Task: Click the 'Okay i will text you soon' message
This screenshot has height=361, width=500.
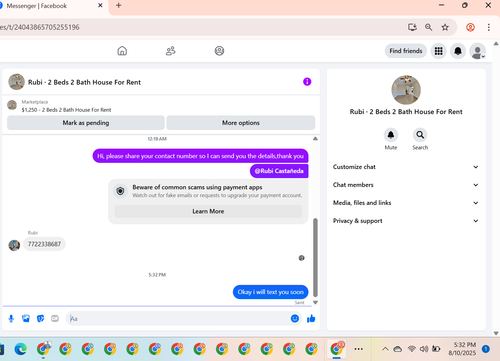Action: (x=270, y=292)
